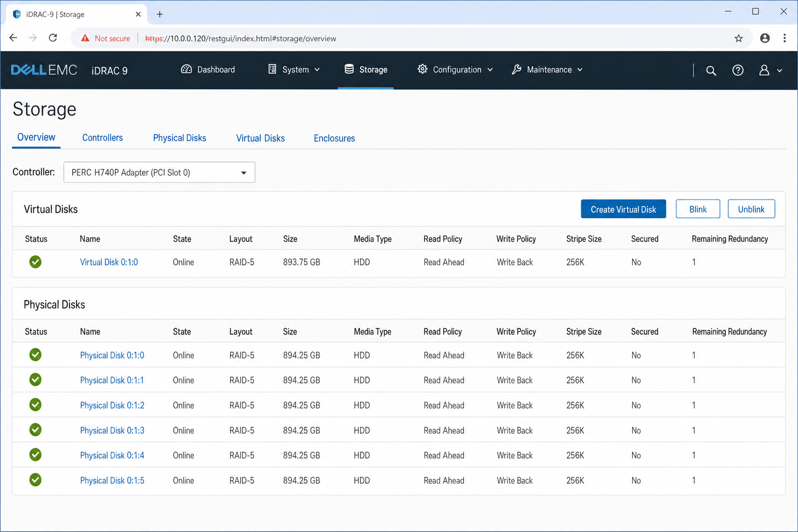Viewport: 798px width, 532px height.
Task: Click the Create Virtual Disk button
Action: [623, 209]
